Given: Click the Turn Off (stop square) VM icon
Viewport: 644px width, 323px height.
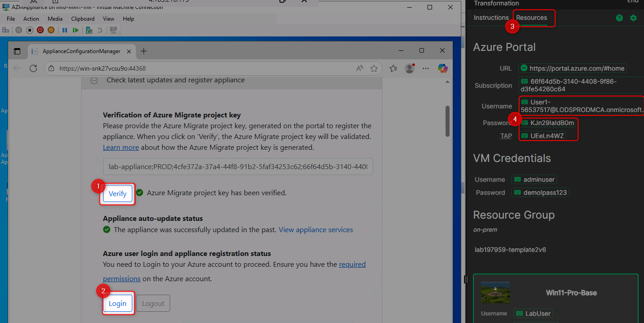Looking at the screenshot, I should click(x=29, y=30).
